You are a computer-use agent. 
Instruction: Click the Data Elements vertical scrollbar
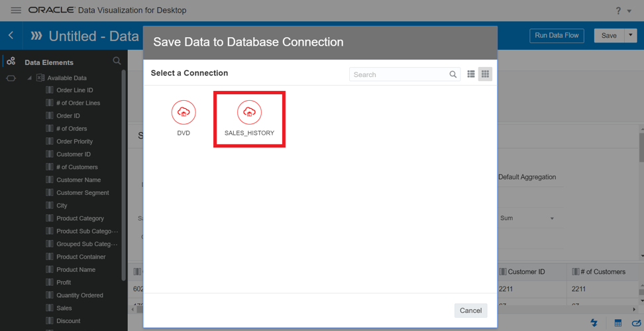(x=124, y=174)
